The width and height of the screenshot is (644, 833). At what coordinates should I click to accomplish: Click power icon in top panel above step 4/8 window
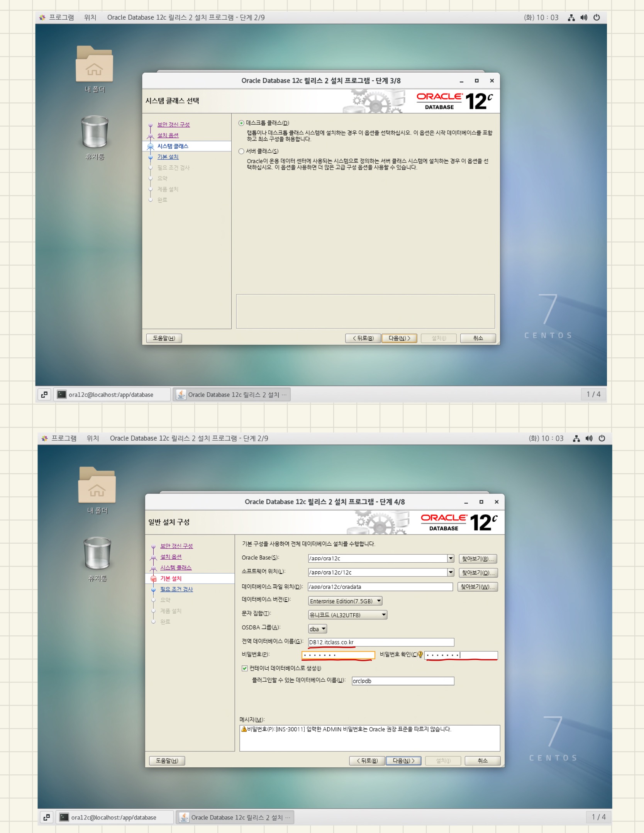[x=602, y=438]
